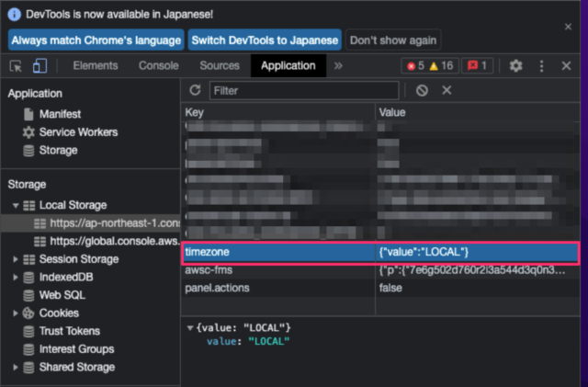Open Service Workers
Screen dimensions: 588x387
[78, 132]
